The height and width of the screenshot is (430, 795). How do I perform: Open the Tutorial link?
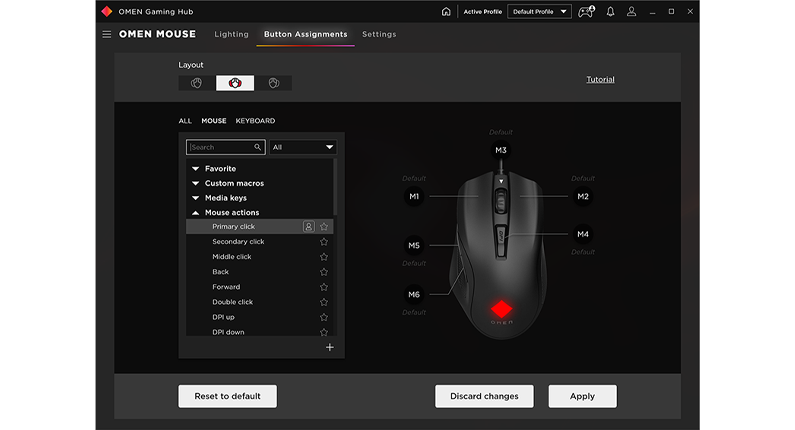tap(600, 80)
